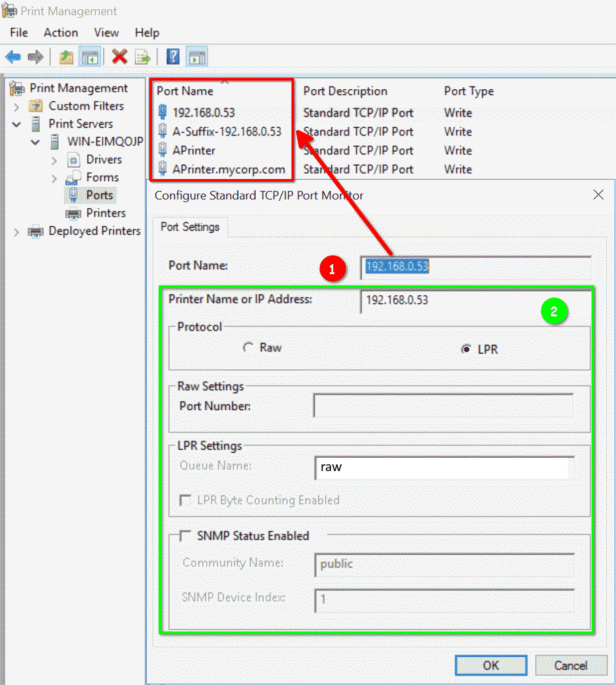Viewport: 616px width, 685px height.
Task: Select the APrinter.mycorp.com port entry
Action: coord(229,169)
